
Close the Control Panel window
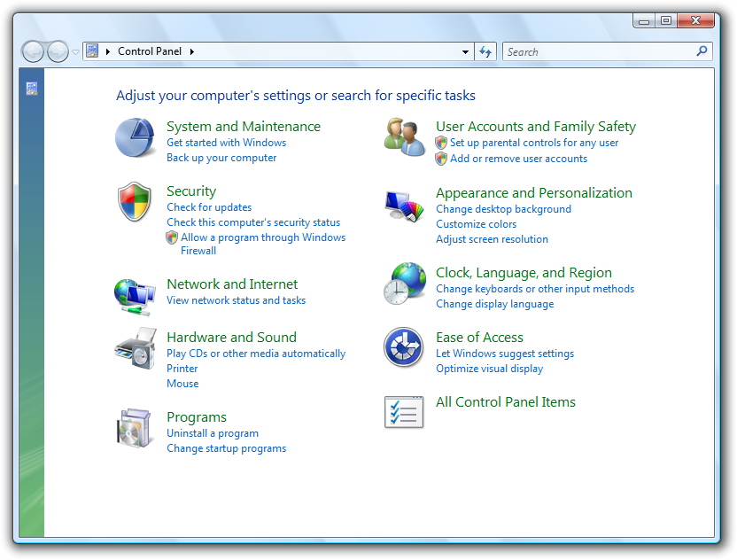coord(696,20)
